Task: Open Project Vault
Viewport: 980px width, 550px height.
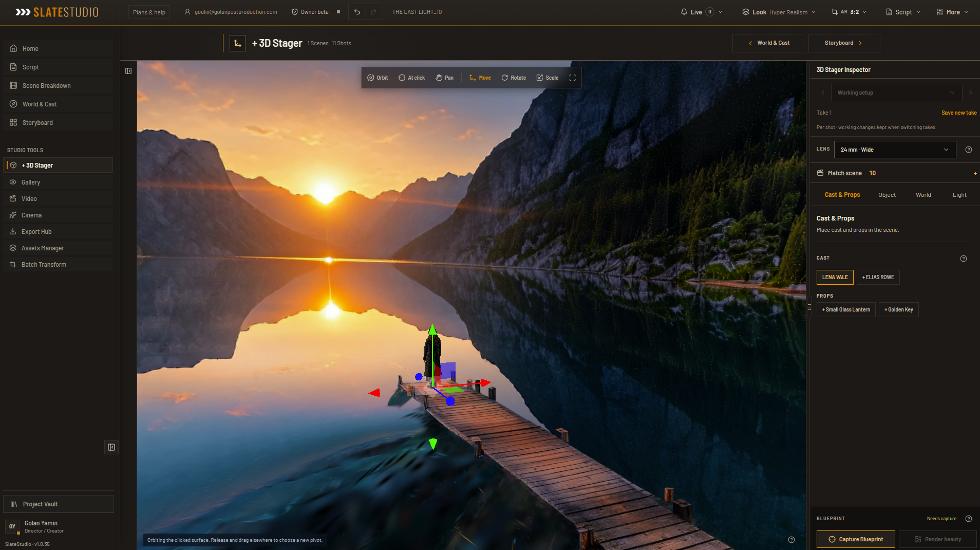Action: (59, 504)
